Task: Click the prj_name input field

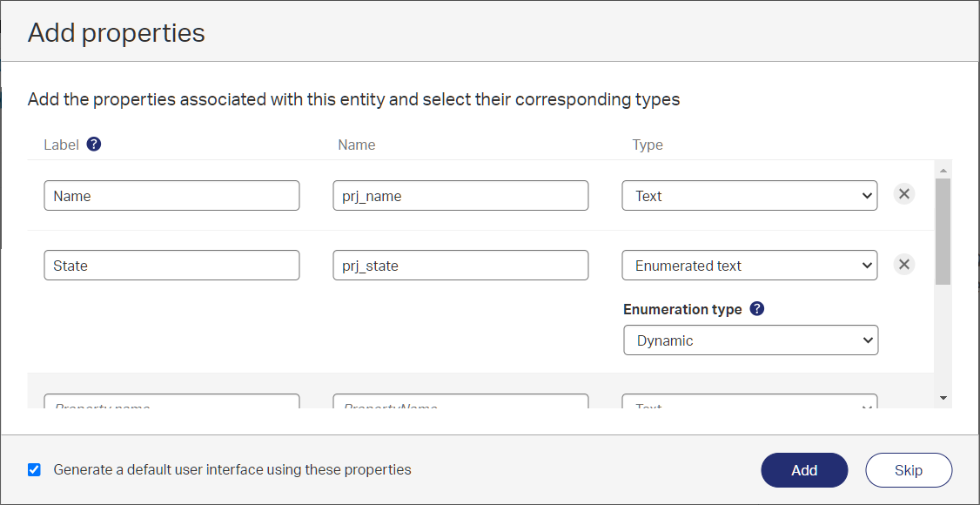Action: coord(460,196)
